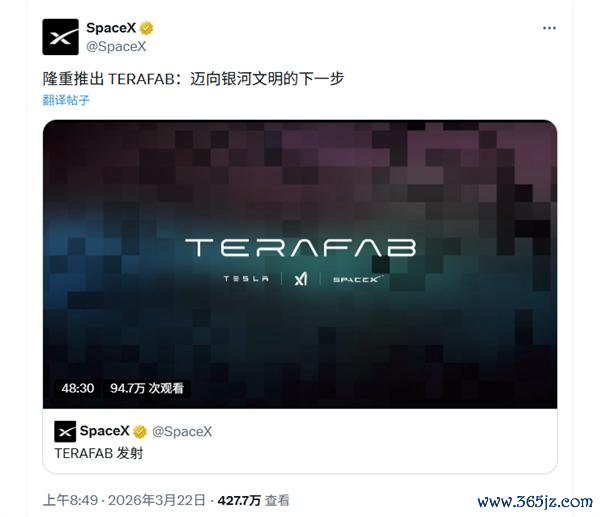Viewport: 600px width, 517px height.
Task: Click the verified badge in quoted post
Action: coord(140,432)
